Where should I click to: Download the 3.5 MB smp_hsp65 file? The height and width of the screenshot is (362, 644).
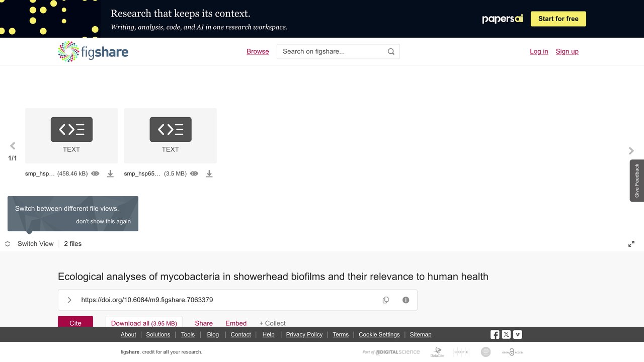[x=209, y=173]
